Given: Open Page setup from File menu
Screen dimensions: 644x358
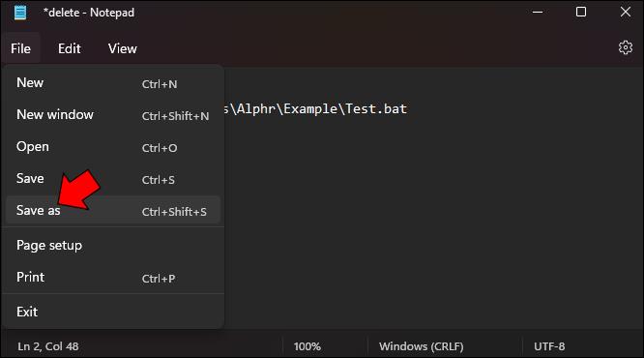Looking at the screenshot, I should click(113, 246).
